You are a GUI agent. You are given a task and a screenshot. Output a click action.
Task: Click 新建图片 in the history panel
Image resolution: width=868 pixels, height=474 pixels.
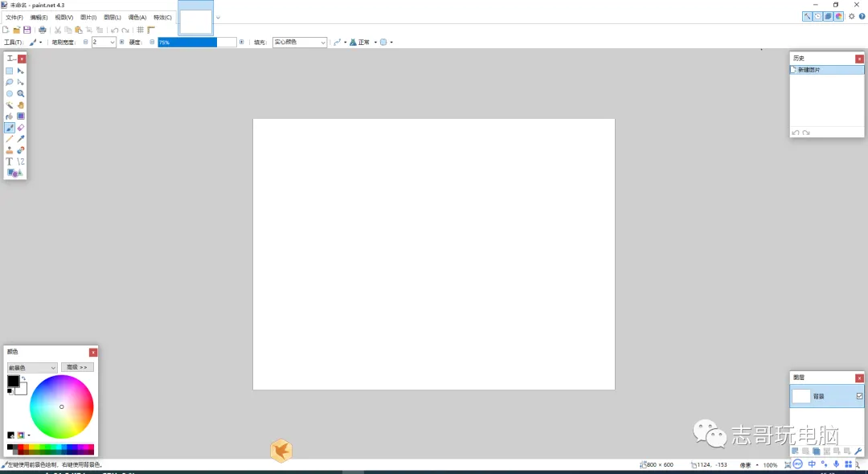[808, 69]
